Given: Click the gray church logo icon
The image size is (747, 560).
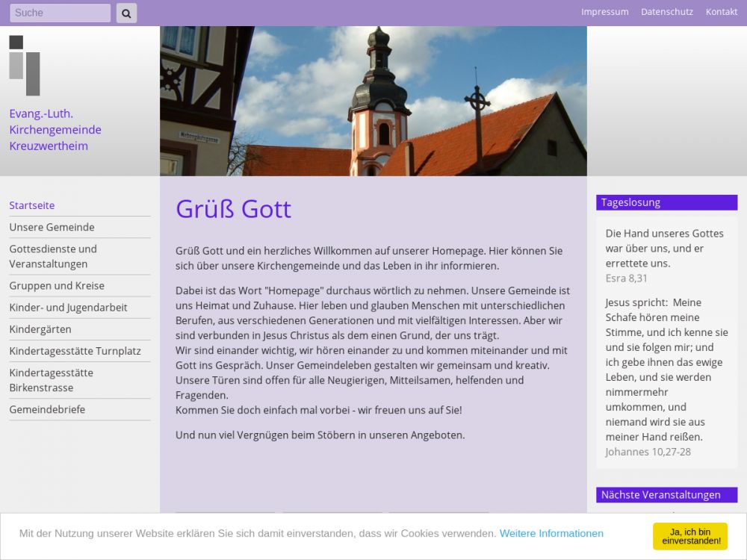Looking at the screenshot, I should 25,66.
